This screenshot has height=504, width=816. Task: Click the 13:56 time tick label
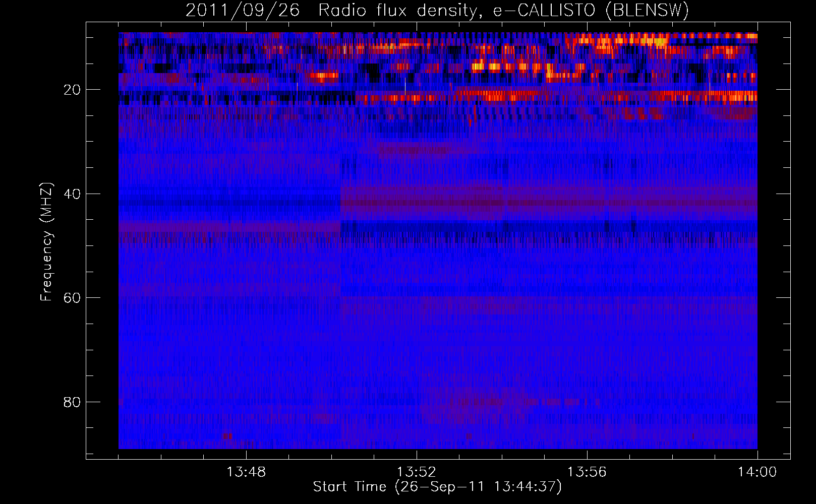coord(587,472)
